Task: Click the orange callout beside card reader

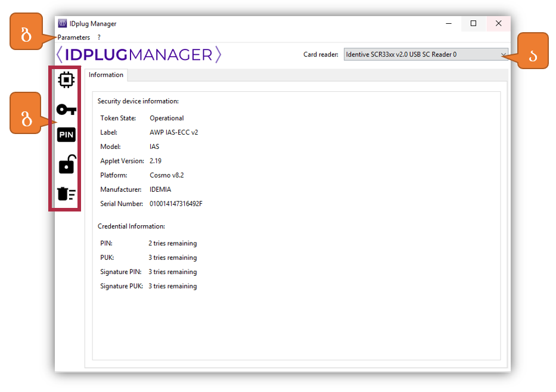Action: 532,51
